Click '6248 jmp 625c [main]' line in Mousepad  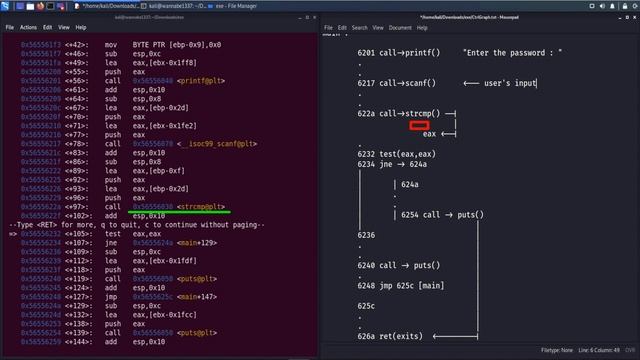(401, 286)
